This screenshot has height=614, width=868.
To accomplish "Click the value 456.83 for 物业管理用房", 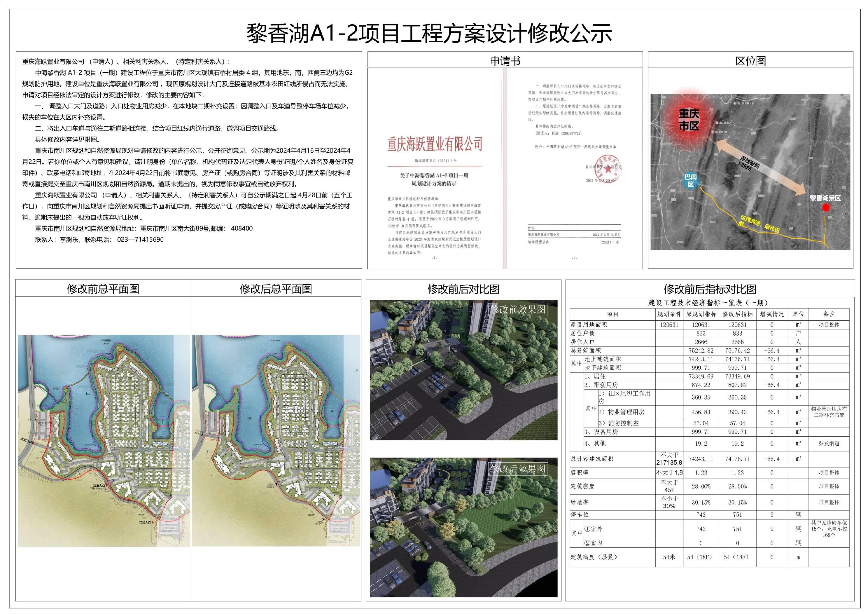I will tap(701, 412).
